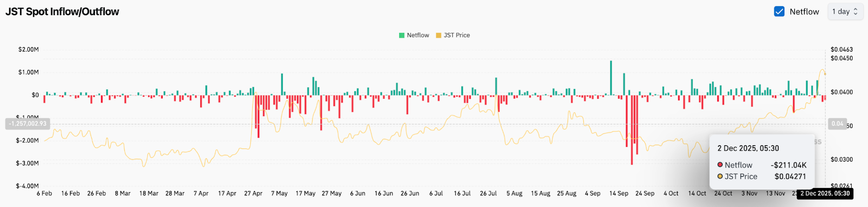The image size is (868, 207).
Task: Click the 2 Dec 2025, 05:30 axis marker
Action: 825,193
